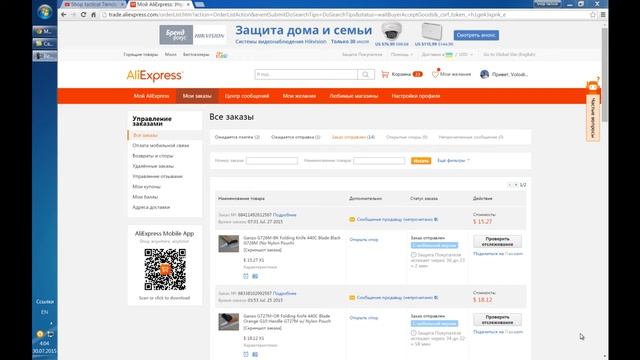Open Мои купоны in the sidebar
Image resolution: width=640 pixels, height=360 pixels.
tap(146, 187)
